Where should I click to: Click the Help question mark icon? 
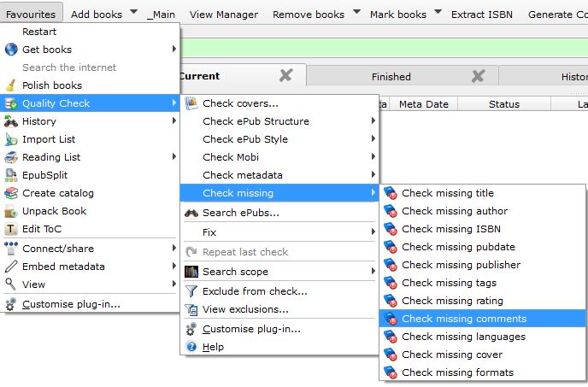coord(191,347)
